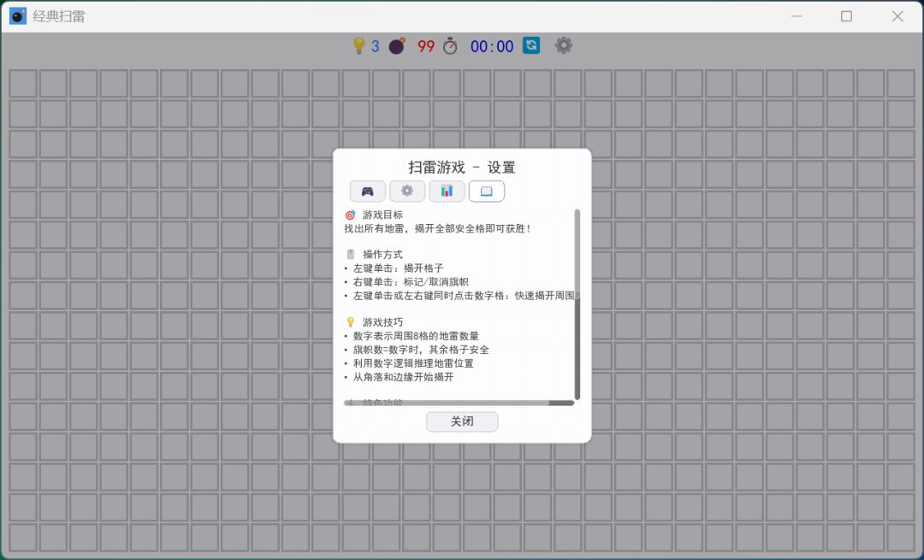Screen dimensions: 924x560
Task: Click the 游戏技巧 heading
Action: (x=382, y=322)
